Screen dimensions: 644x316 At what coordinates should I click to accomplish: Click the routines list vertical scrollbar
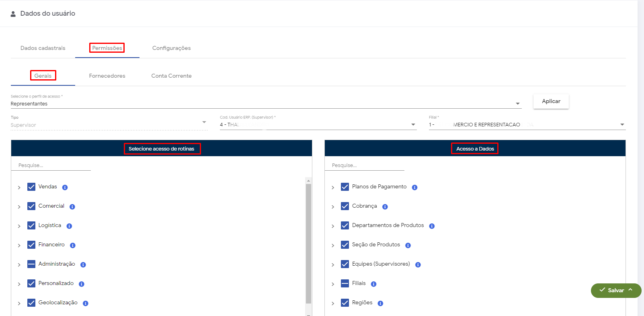[x=308, y=242]
